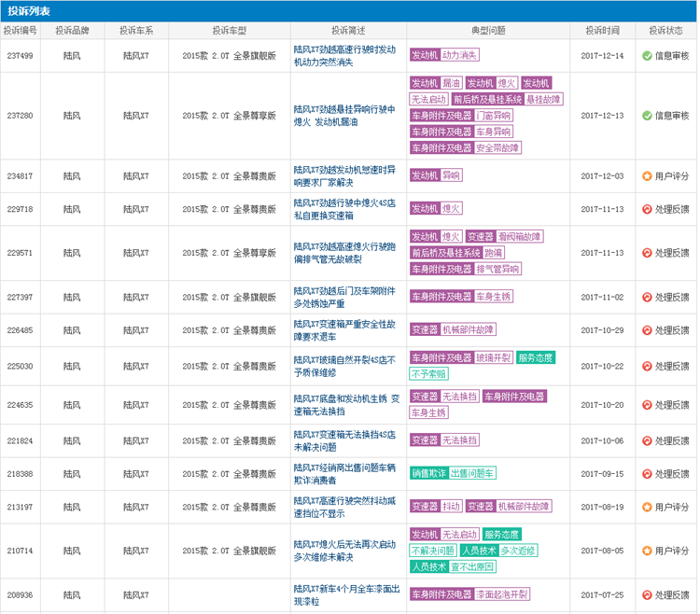Image resolution: width=700 pixels, height=614 pixels.
Task: Click the 安全带故障 tag in row 237280
Action: coord(497,147)
